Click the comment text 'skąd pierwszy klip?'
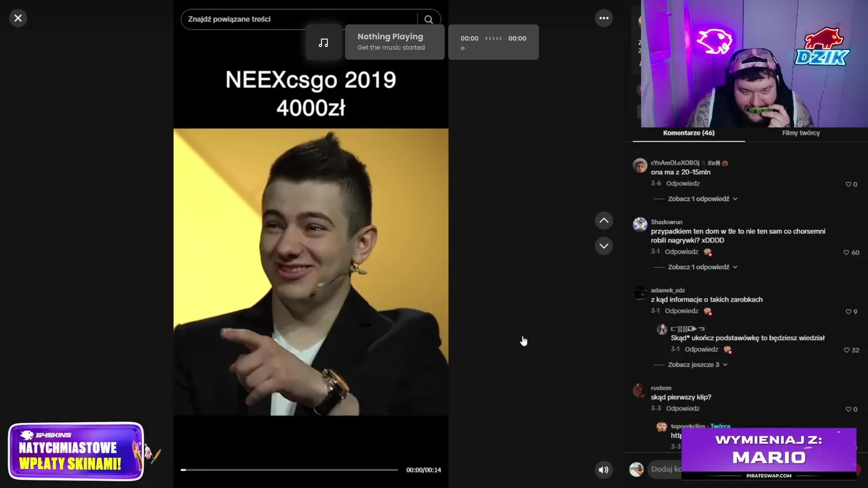Viewport: 868px width, 488px height. (x=681, y=397)
